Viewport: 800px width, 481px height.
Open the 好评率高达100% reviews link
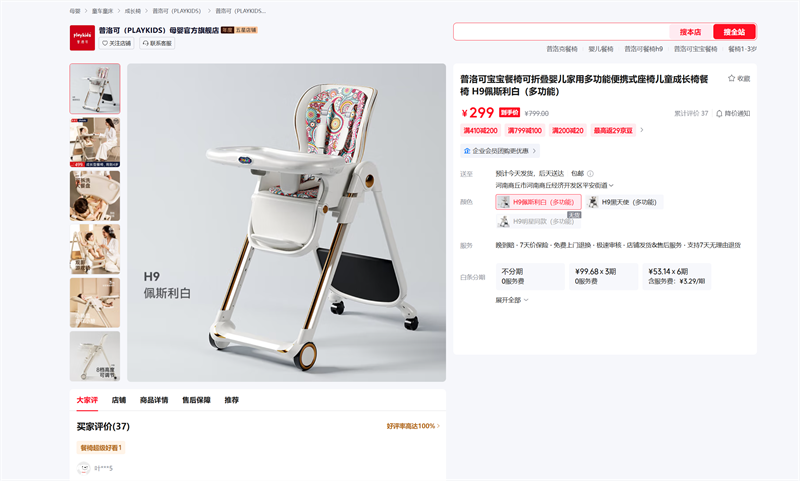coord(413,426)
